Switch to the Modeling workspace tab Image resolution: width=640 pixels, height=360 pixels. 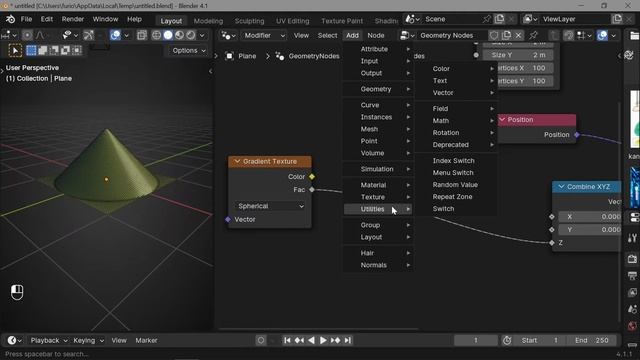point(208,21)
